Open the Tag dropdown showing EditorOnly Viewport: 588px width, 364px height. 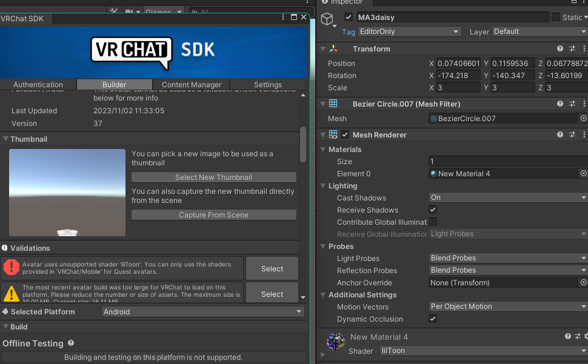(x=410, y=31)
